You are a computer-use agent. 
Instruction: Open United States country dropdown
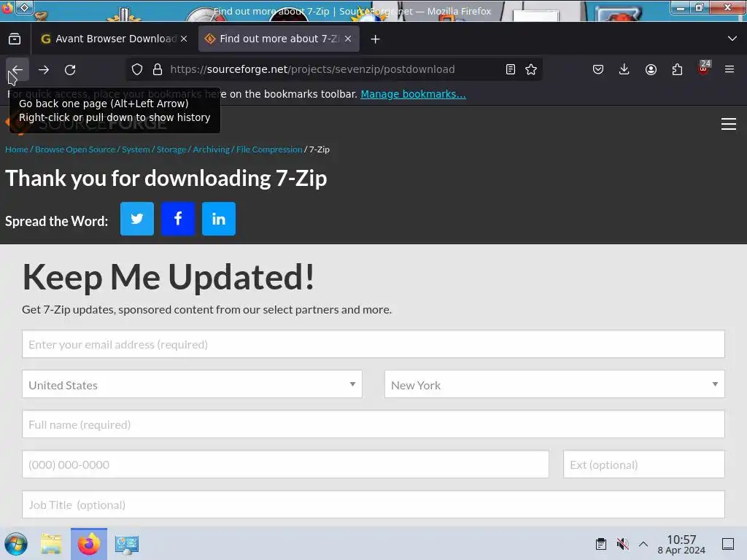(192, 384)
